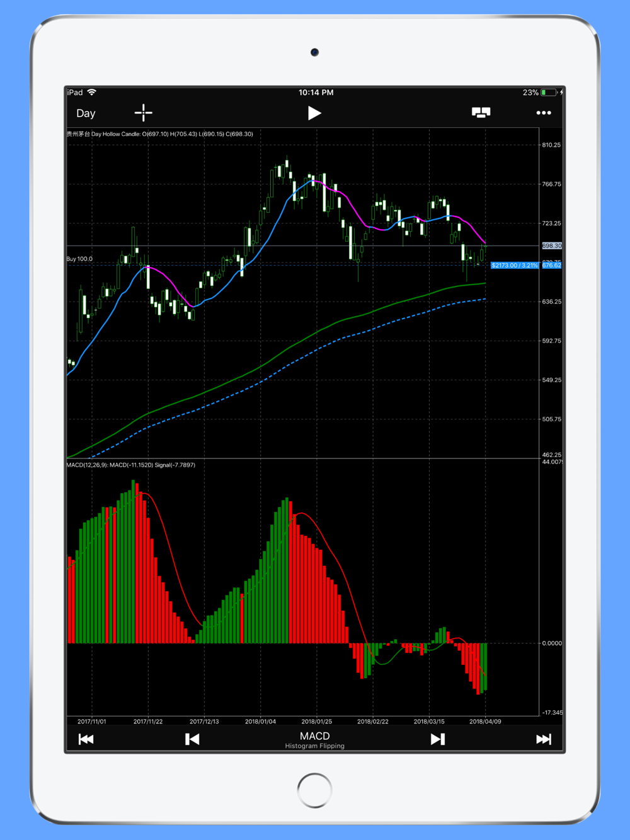630x840 pixels.
Task: Tap the 636.25 price axis label
Action: pos(551,302)
